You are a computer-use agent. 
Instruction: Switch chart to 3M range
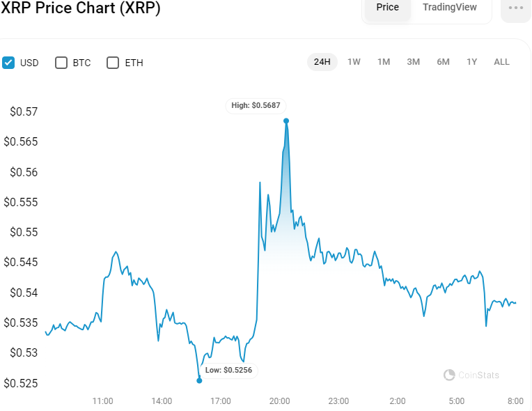tap(413, 62)
